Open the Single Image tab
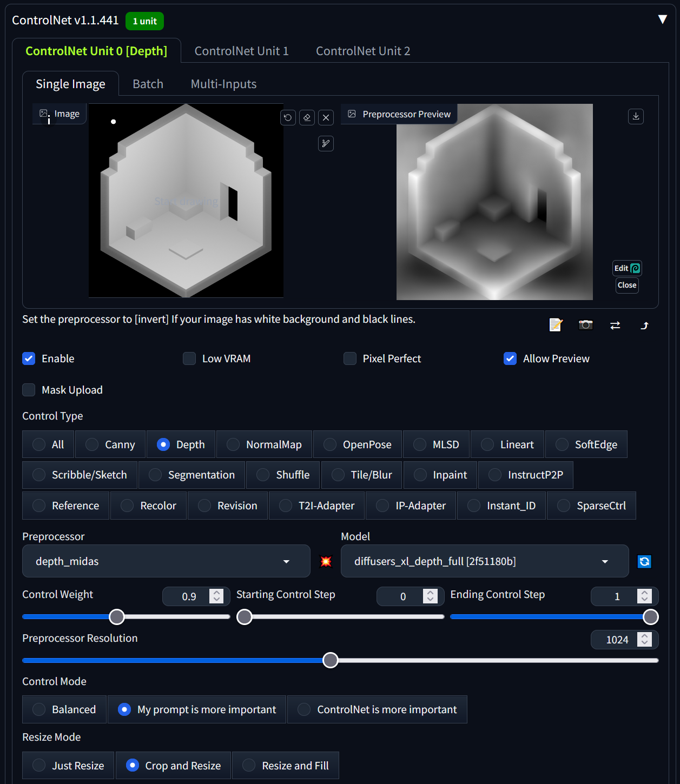 click(x=70, y=84)
